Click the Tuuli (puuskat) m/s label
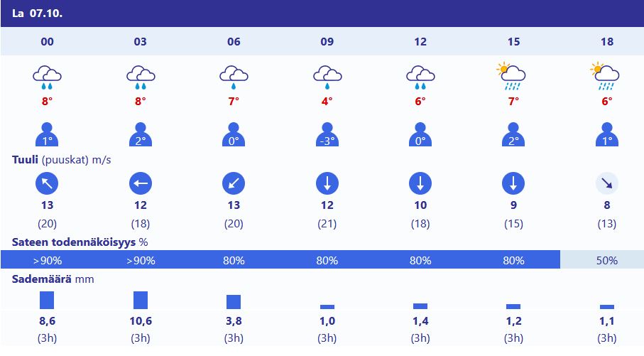Viewport: 644px width, 356px height. pyautogui.click(x=62, y=159)
